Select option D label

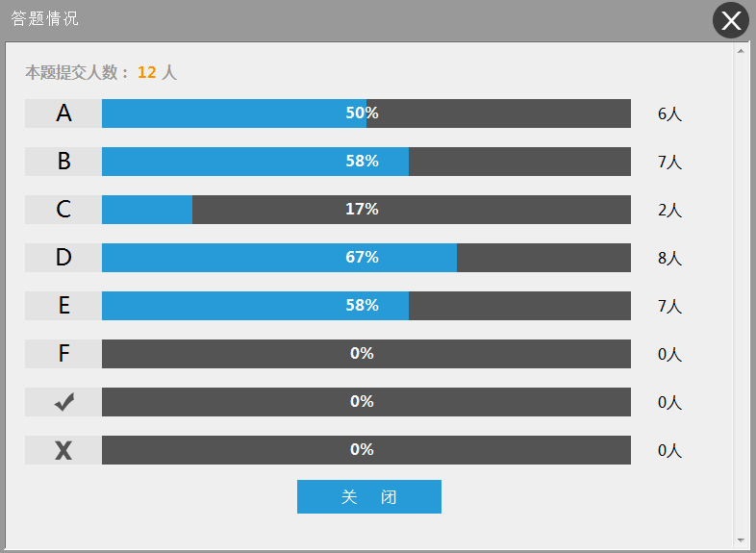tap(63, 258)
